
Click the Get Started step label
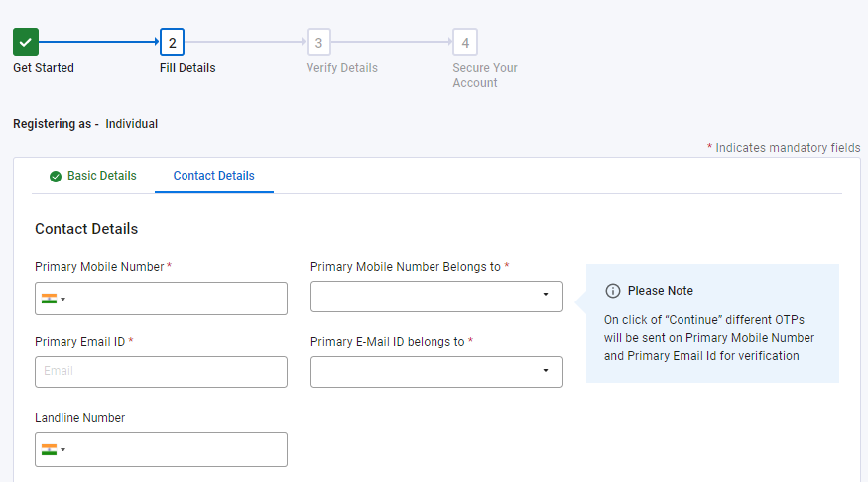(44, 68)
